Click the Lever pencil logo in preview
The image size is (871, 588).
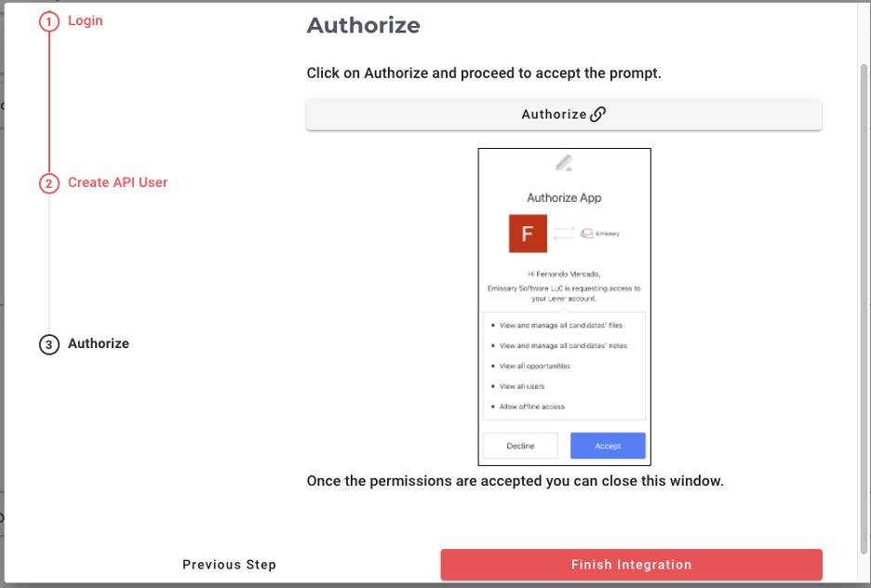click(x=564, y=163)
